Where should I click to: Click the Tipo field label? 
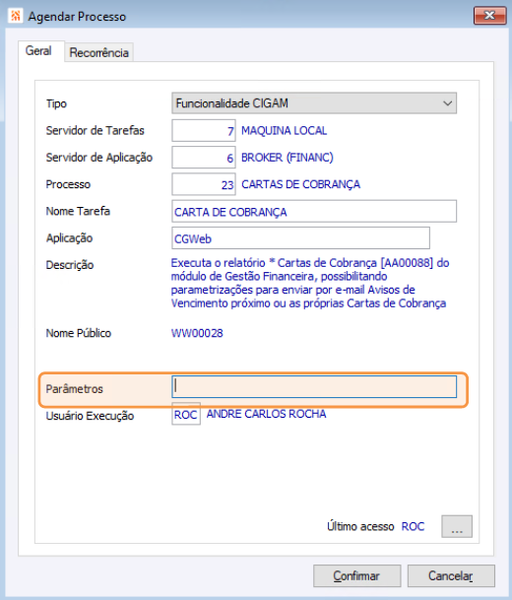[56, 104]
